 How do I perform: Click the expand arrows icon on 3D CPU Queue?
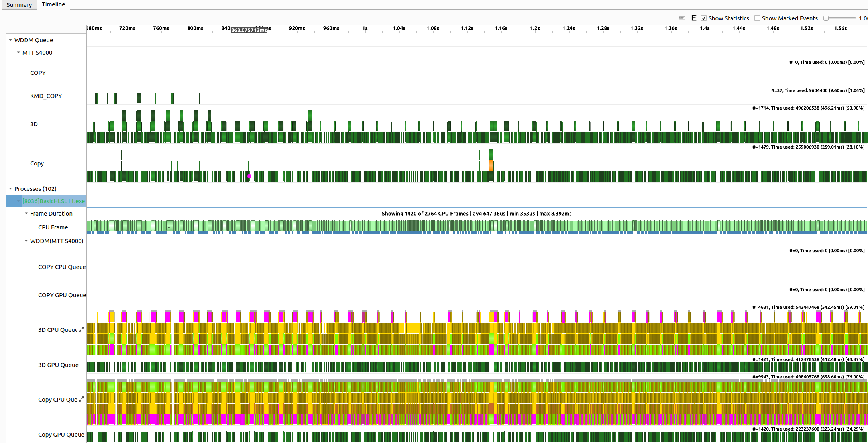coord(81,329)
